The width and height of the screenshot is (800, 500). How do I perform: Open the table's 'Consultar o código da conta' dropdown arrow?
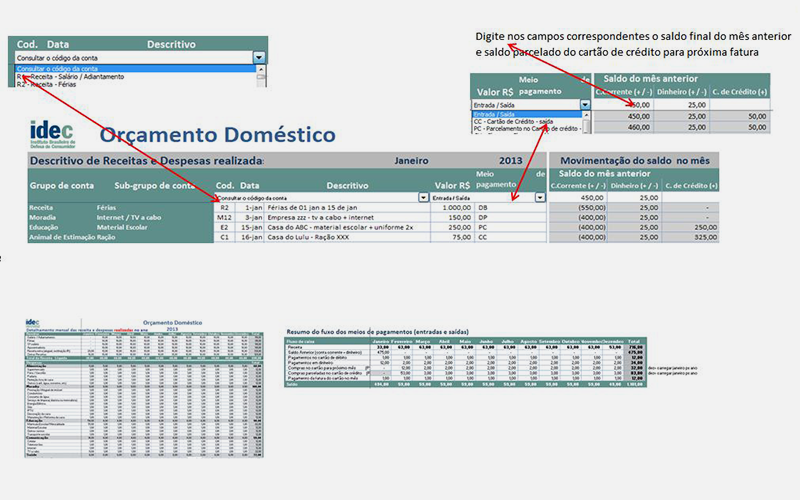(x=422, y=198)
